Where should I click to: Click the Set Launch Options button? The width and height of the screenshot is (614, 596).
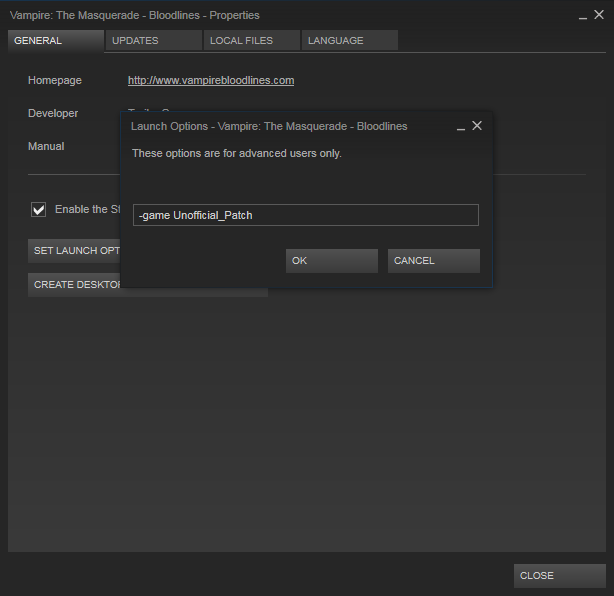coord(74,251)
